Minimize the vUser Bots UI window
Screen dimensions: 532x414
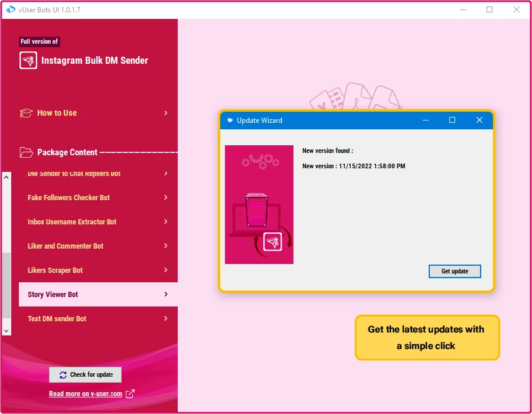(463, 9)
